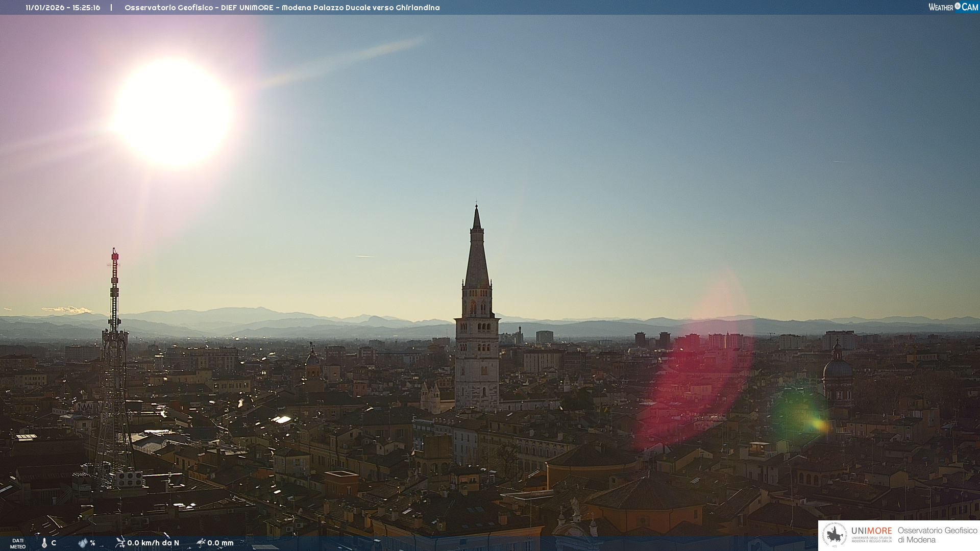Click the temperature C unit label
The height and width of the screenshot is (551, 980).
pyautogui.click(x=54, y=543)
